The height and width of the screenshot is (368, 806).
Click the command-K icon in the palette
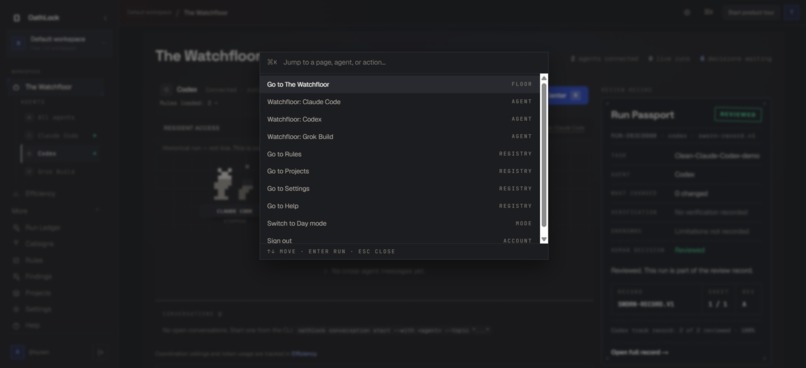tap(272, 62)
